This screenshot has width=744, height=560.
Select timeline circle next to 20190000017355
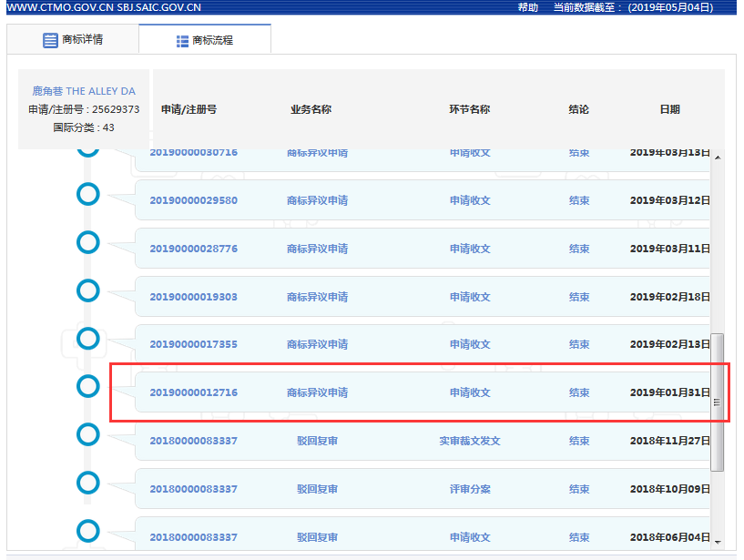pyautogui.click(x=87, y=338)
